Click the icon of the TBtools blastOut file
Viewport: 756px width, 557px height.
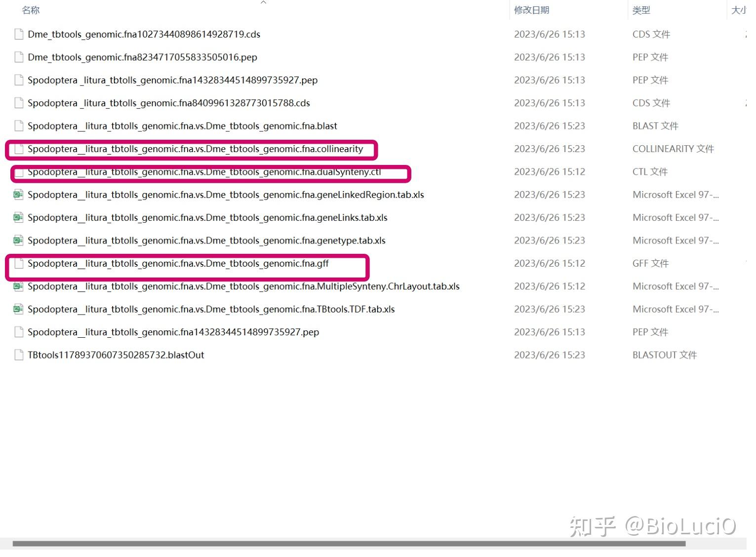(19, 355)
